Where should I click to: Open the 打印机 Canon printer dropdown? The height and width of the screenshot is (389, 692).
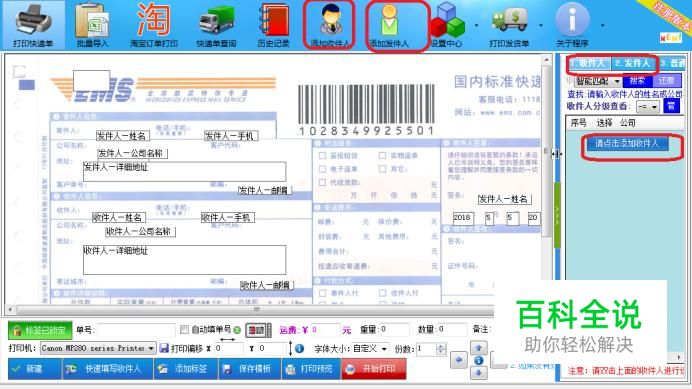coord(98,348)
